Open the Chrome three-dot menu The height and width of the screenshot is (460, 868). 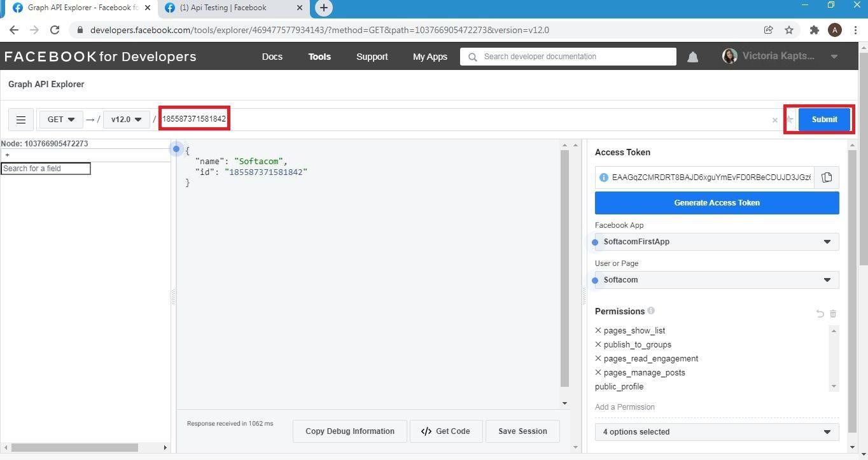click(x=856, y=30)
